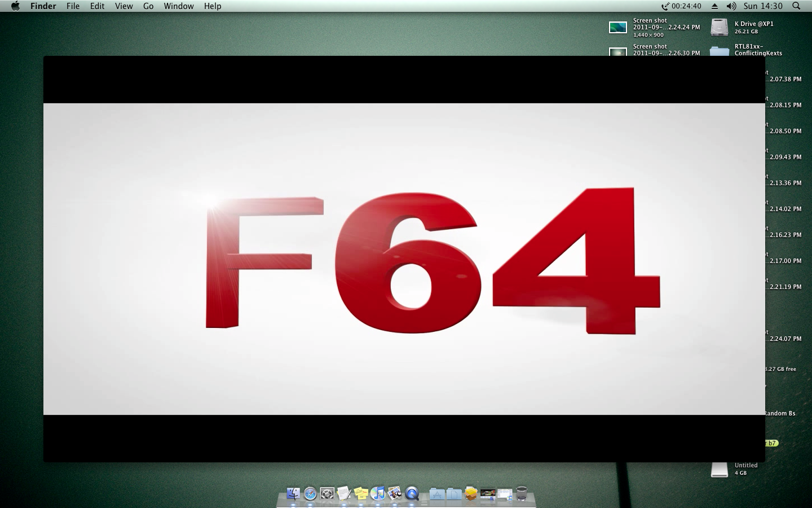Open the Edit menu
812x508 pixels.
coord(97,6)
